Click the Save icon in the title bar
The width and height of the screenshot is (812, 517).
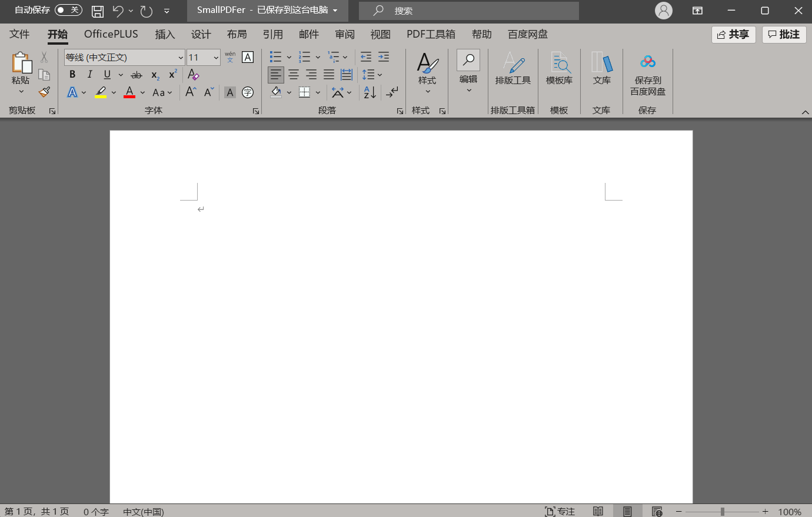click(98, 11)
